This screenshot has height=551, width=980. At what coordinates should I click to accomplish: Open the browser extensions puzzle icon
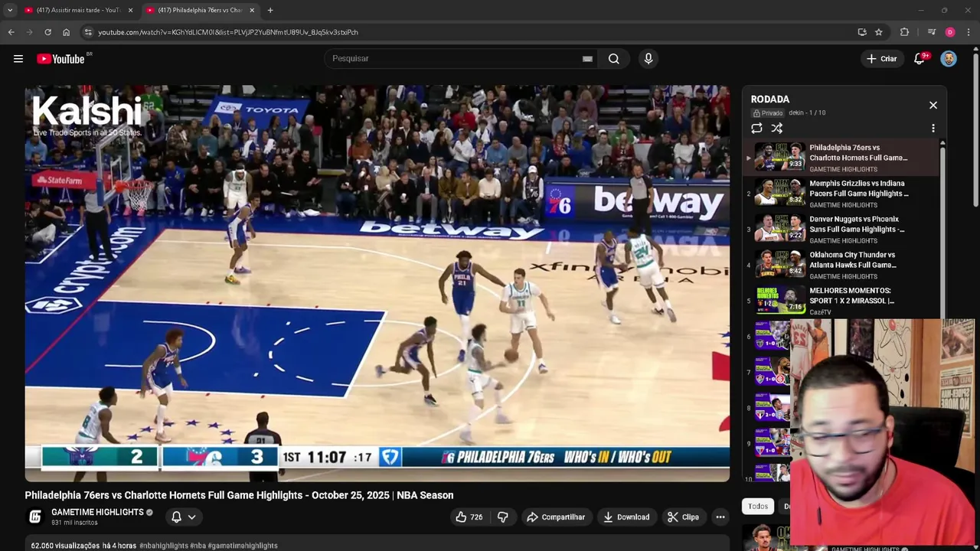pyautogui.click(x=905, y=32)
